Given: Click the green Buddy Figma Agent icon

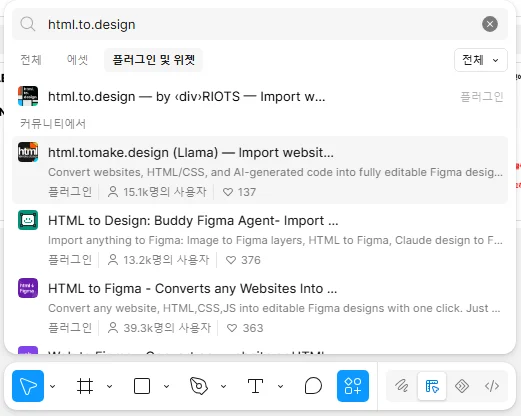Looking at the screenshot, I should [28, 220].
